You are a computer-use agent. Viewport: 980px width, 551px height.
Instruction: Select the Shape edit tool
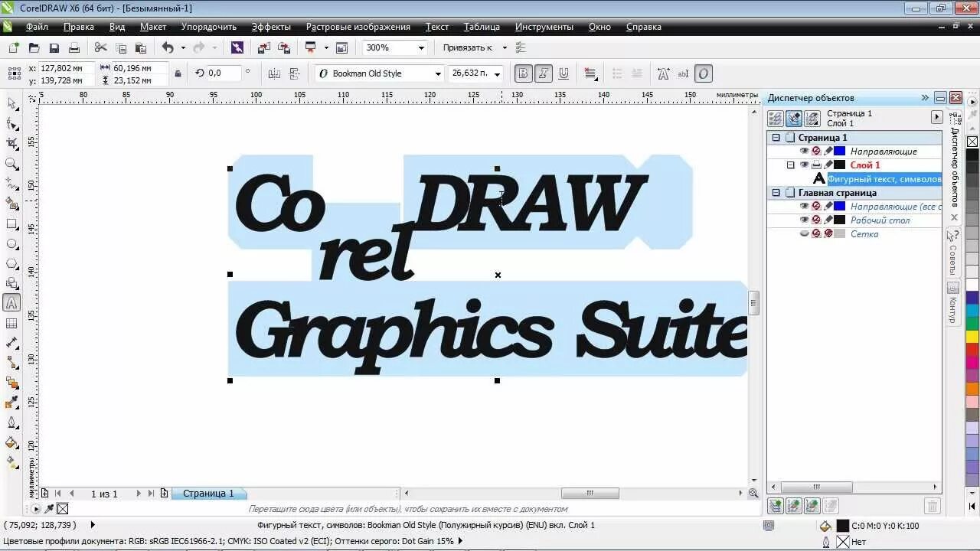pos(11,123)
